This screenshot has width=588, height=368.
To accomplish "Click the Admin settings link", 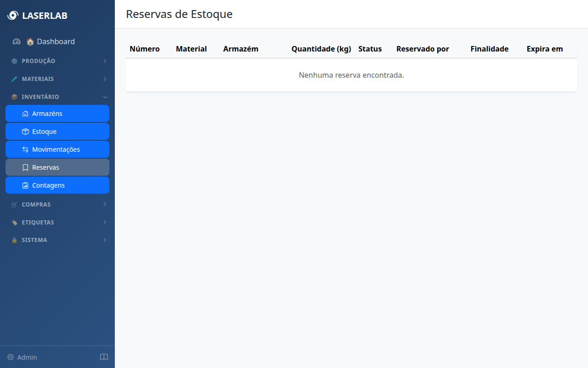I will click(21, 357).
